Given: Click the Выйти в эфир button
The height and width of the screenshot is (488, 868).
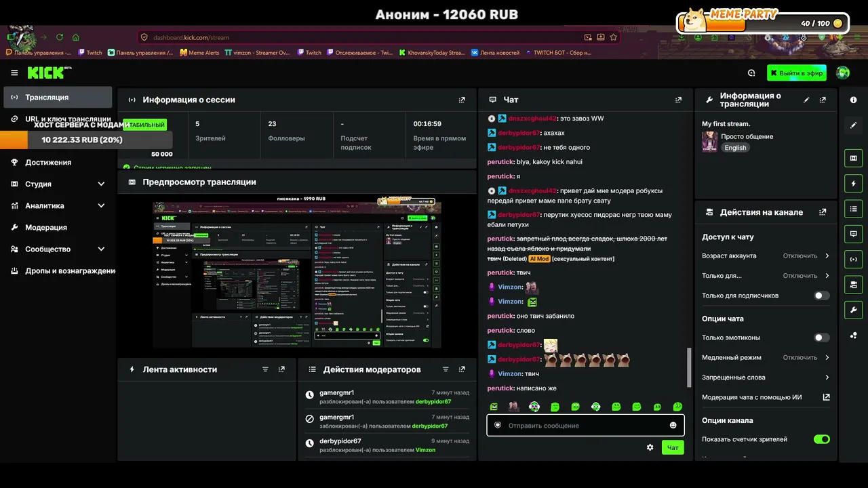Looking at the screenshot, I should click(797, 73).
